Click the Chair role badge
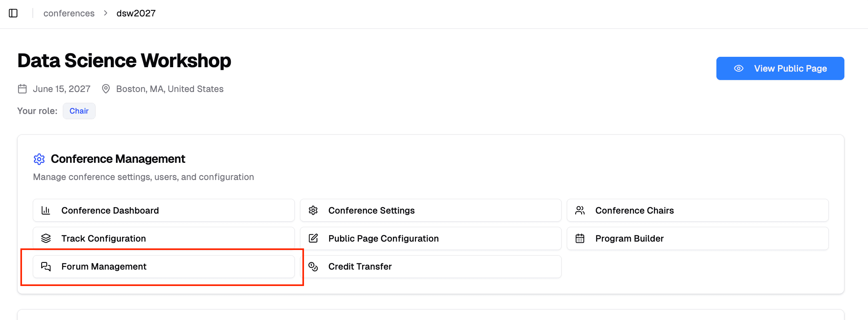Viewport: 868px width, 320px height. pyautogui.click(x=79, y=111)
